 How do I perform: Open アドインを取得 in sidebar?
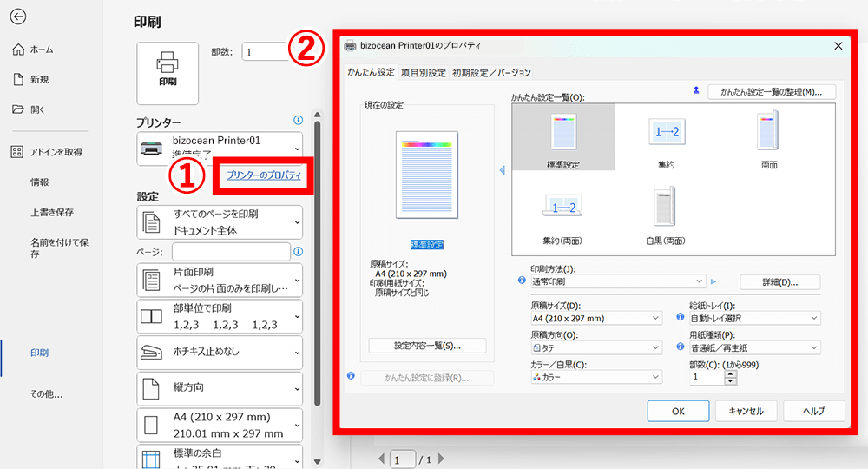tap(47, 152)
